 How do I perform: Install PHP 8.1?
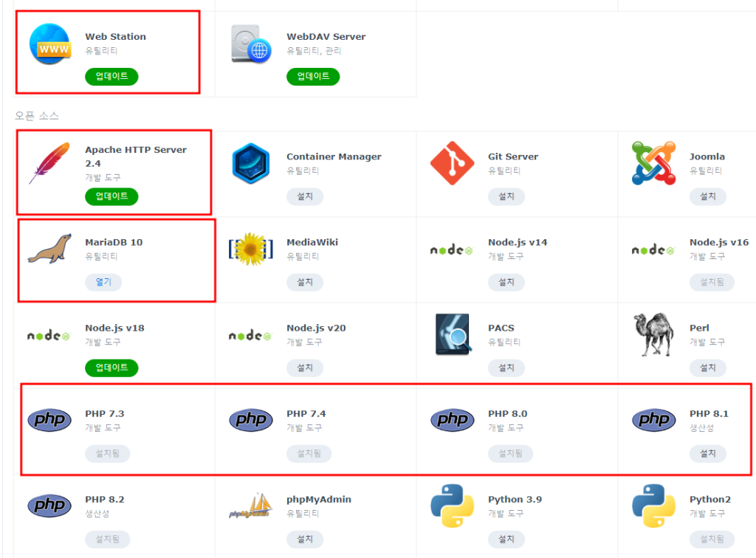coord(708,453)
